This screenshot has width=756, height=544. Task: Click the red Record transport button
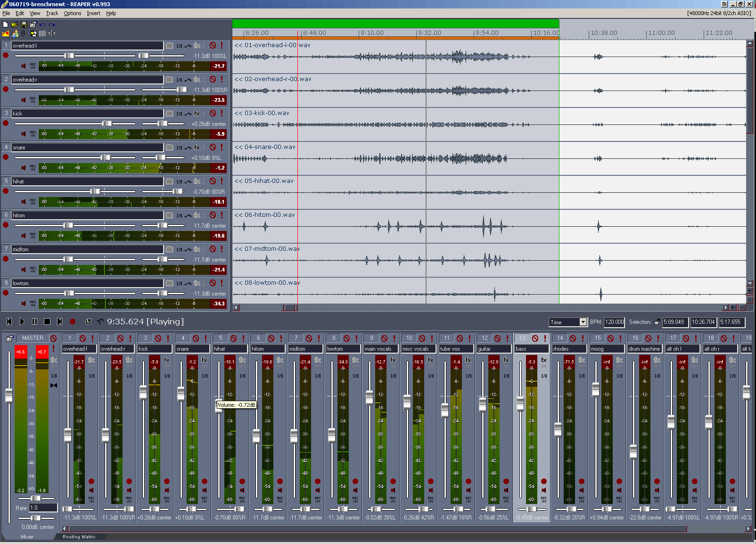pos(73,321)
